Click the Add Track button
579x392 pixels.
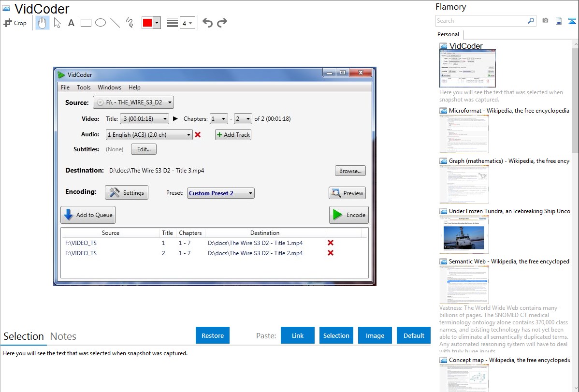[233, 134]
